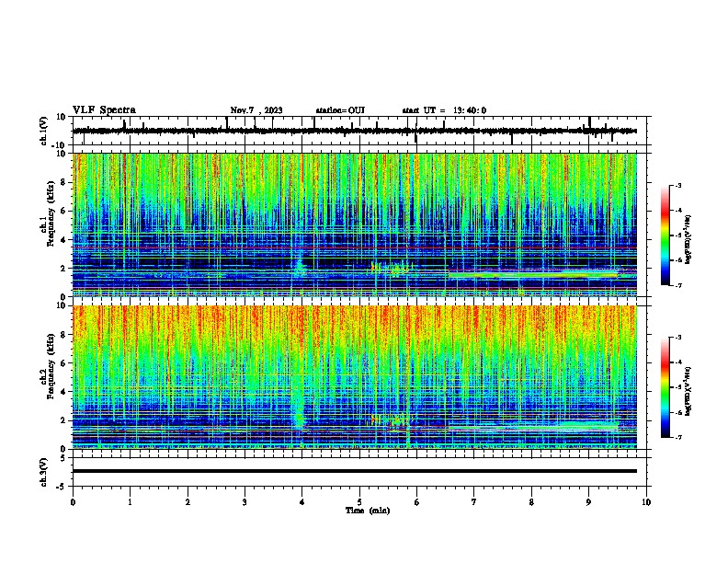Click time axis tick label "8"
This screenshot has width=728, height=563.
(x=531, y=502)
